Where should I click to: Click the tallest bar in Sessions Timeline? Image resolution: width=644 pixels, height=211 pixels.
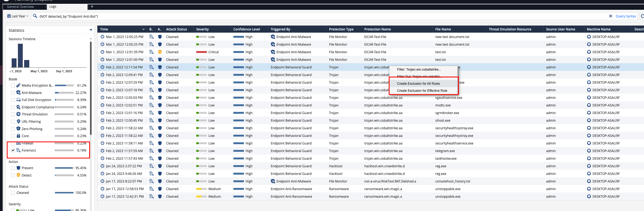[x=20, y=55]
